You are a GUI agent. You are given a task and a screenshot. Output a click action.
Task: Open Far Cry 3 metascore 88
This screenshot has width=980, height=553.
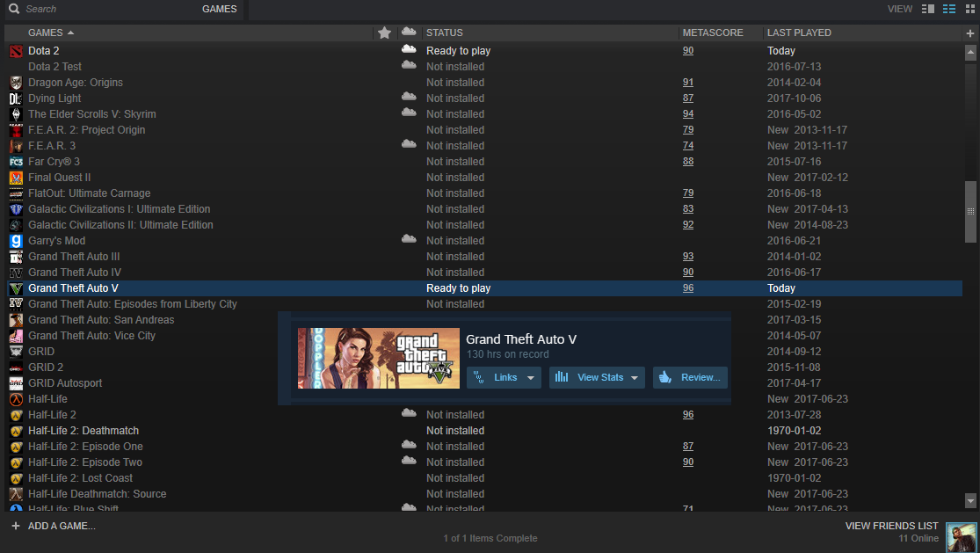pyautogui.click(x=687, y=161)
